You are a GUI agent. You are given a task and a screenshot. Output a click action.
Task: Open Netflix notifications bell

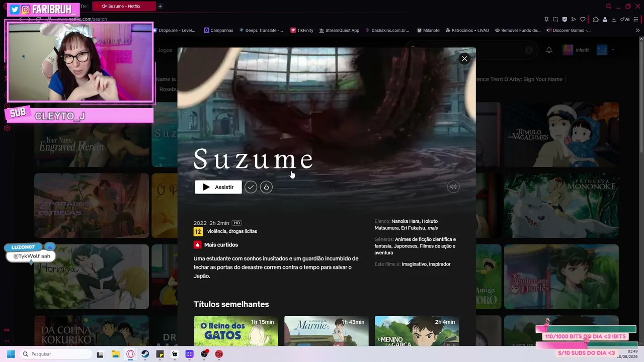(x=549, y=50)
